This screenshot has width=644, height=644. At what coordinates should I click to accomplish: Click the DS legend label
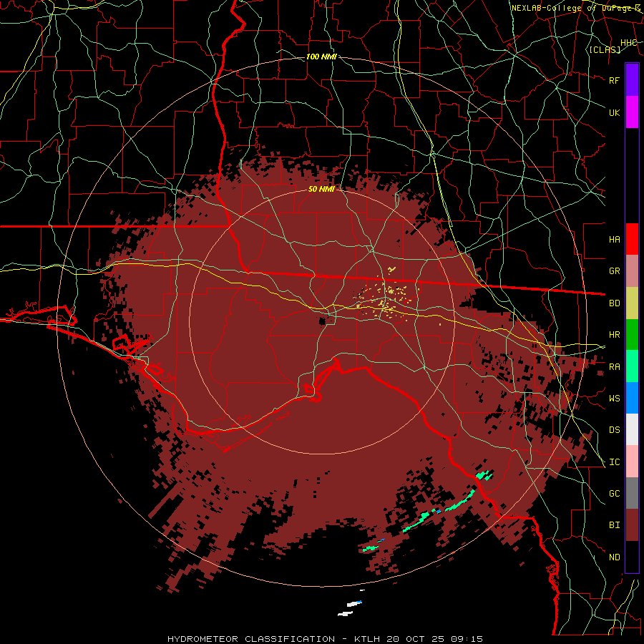point(614,430)
